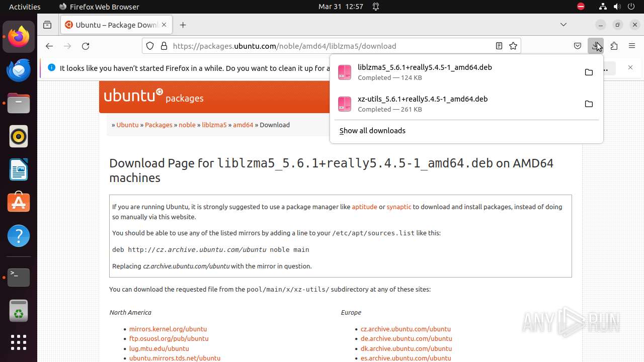644x362 pixels.
Task: Open the Terminal from the dock
Action: coord(19,278)
